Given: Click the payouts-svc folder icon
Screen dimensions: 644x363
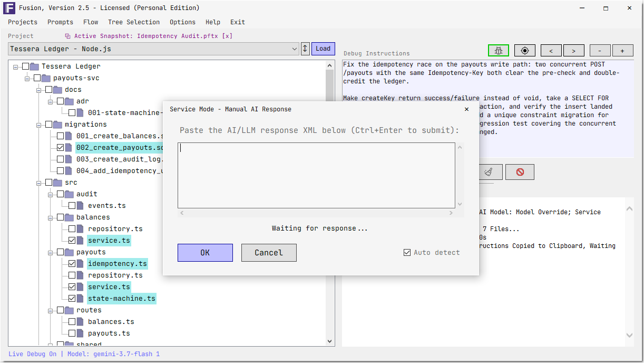Looking at the screenshot, I should (x=46, y=78).
